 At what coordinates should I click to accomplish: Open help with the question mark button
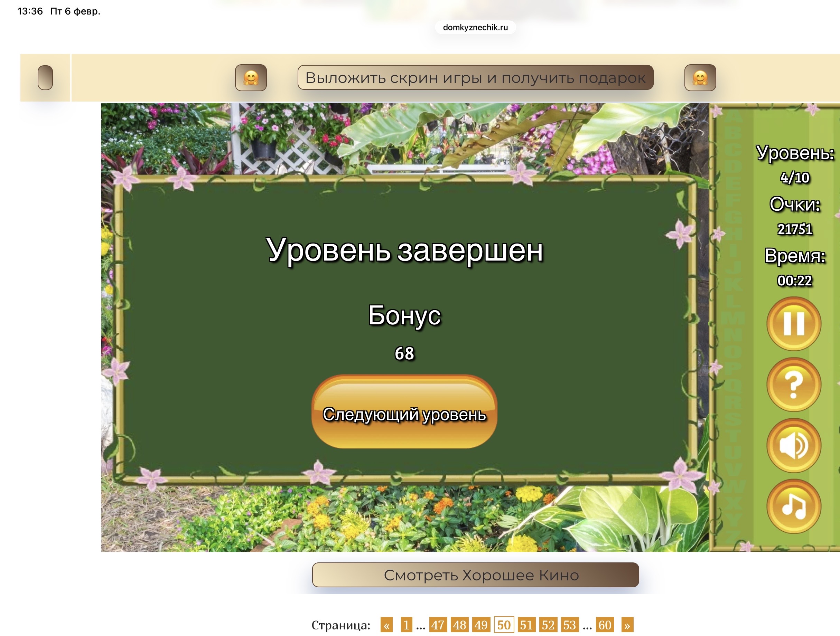(794, 385)
